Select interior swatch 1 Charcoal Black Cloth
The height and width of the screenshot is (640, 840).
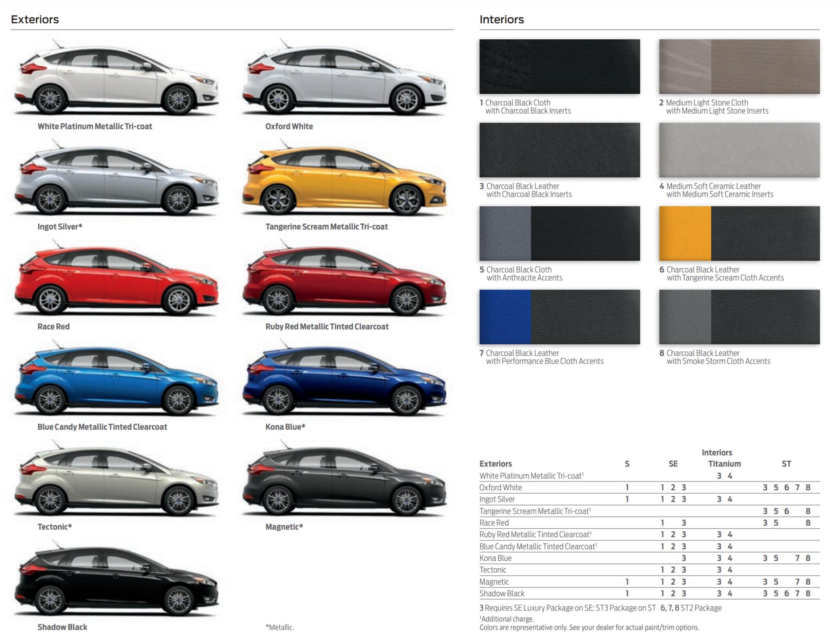click(559, 66)
